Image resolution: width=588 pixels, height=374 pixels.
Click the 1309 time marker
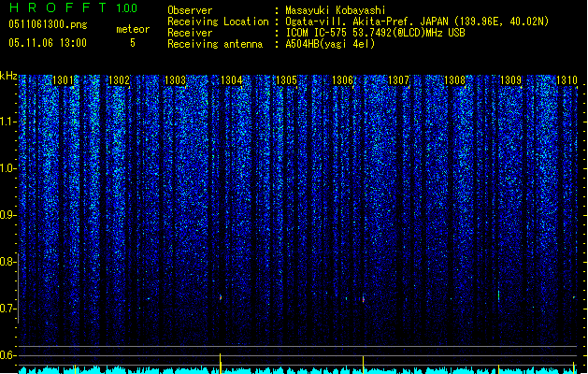tap(510, 80)
